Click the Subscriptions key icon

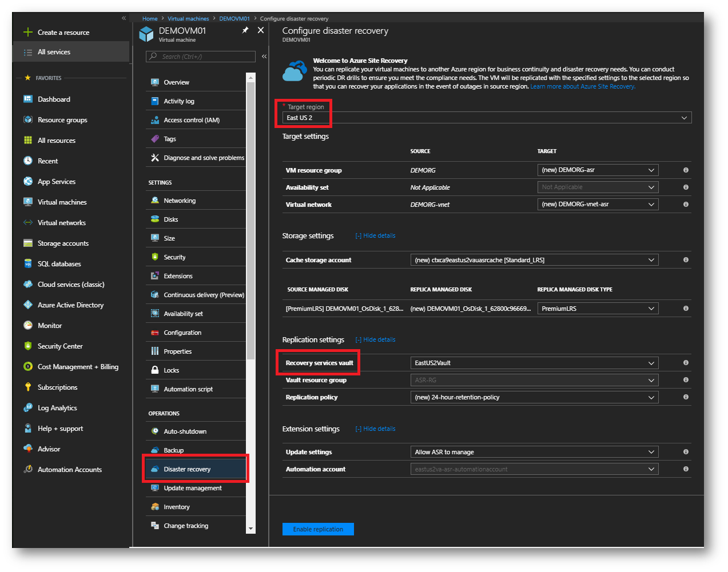coord(27,387)
